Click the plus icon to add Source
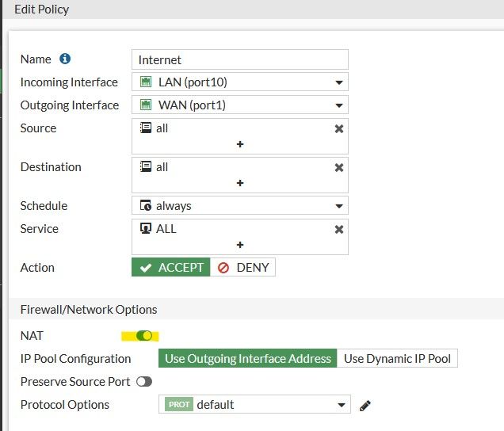The width and height of the screenshot is (504, 431). (239, 144)
